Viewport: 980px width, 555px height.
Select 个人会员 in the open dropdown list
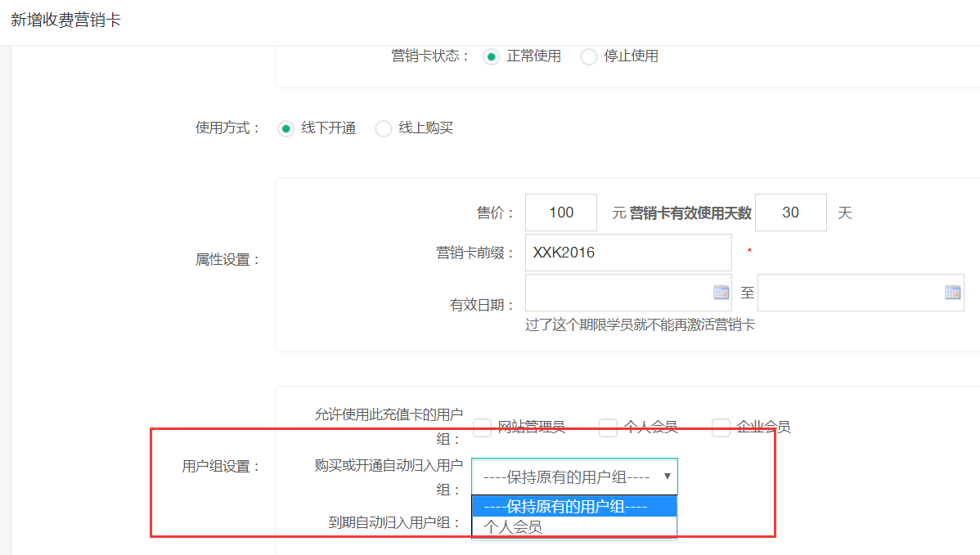(574, 527)
